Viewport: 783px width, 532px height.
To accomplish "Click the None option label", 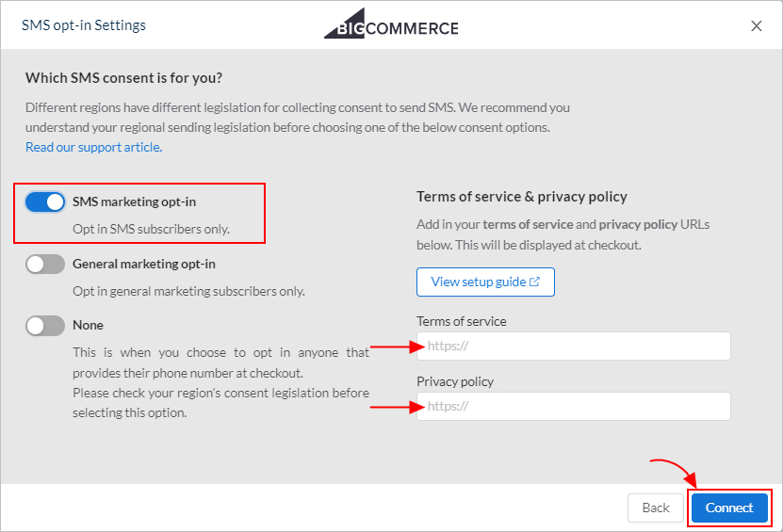I will click(x=88, y=325).
